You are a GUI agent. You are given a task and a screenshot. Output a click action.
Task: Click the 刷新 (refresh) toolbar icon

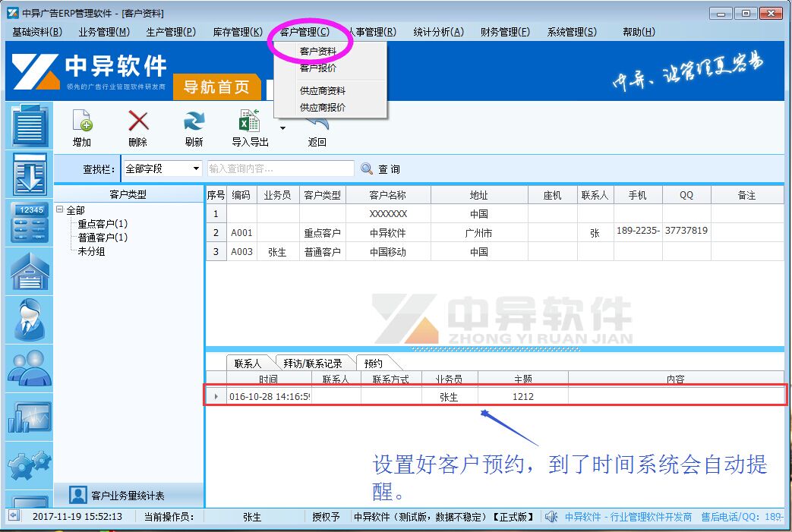tap(194, 121)
